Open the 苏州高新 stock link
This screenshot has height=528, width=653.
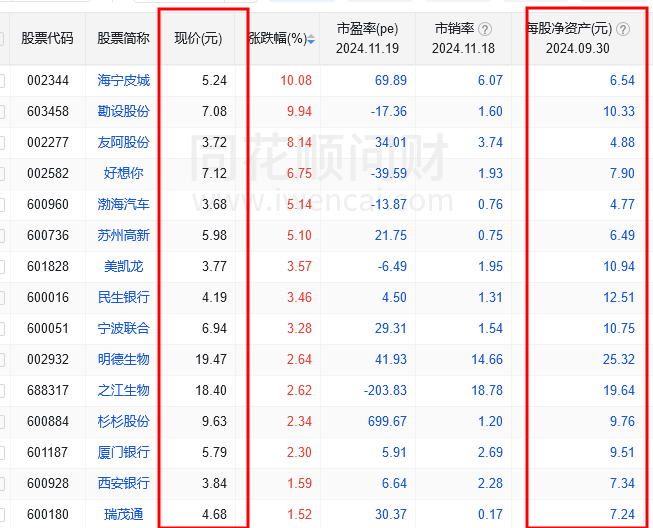pyautogui.click(x=124, y=236)
